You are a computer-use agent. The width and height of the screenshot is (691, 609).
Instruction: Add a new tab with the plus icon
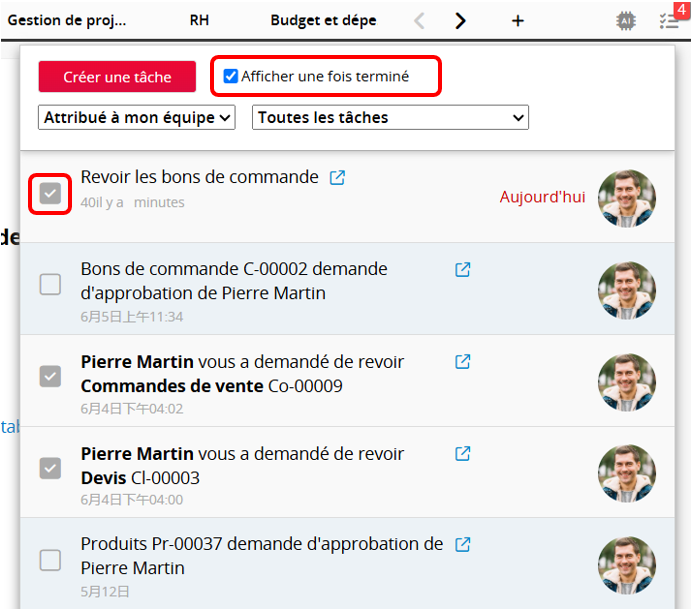click(518, 21)
